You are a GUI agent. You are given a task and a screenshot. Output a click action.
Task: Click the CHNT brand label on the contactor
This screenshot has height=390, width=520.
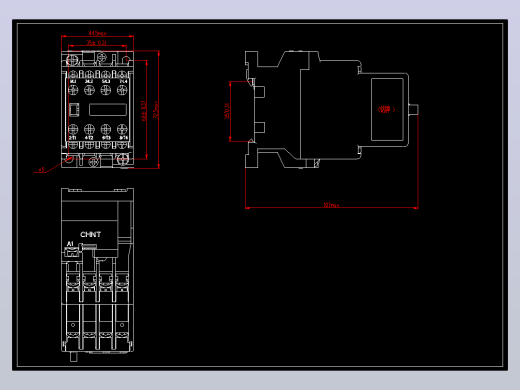point(90,234)
